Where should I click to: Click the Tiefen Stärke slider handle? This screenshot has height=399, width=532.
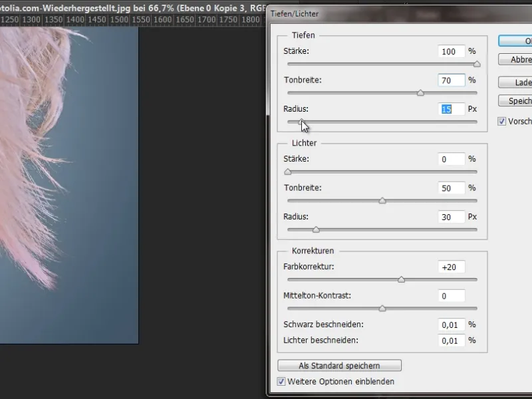(x=477, y=64)
